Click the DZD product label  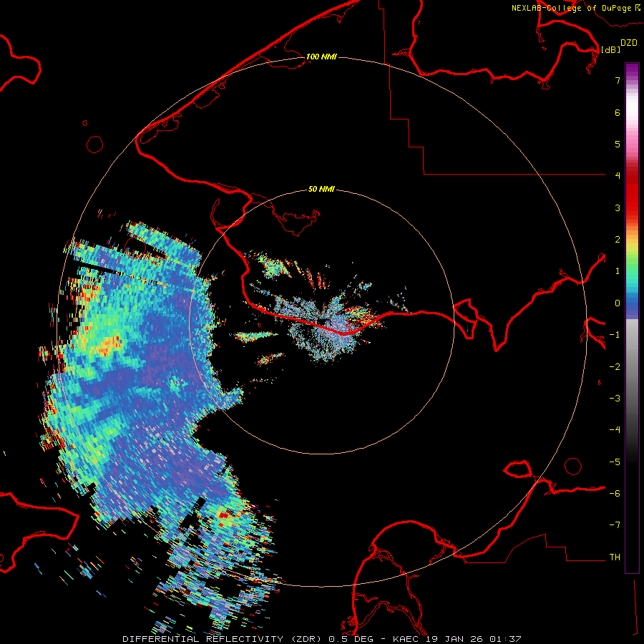coord(629,43)
